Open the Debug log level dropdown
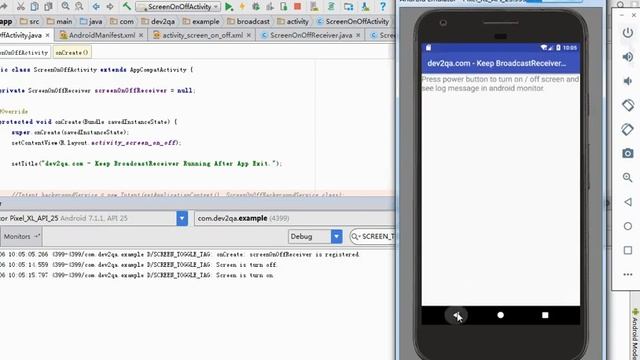 (315, 236)
